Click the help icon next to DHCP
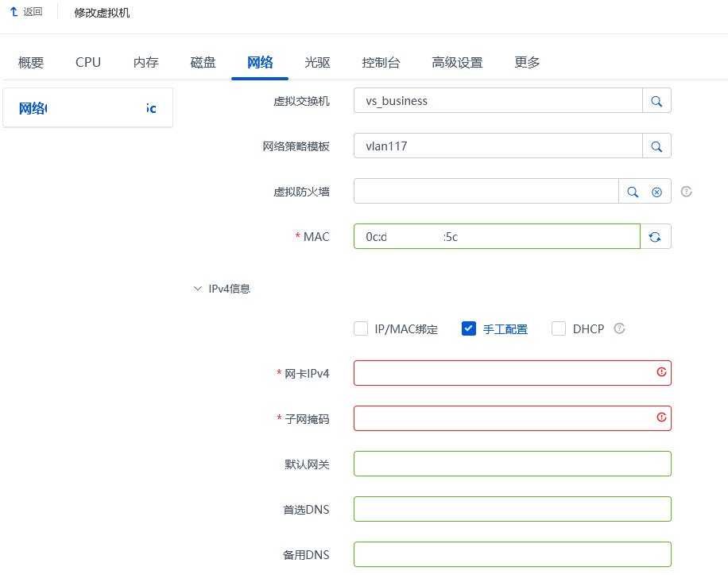This screenshot has width=728, height=575. pyautogui.click(x=620, y=328)
